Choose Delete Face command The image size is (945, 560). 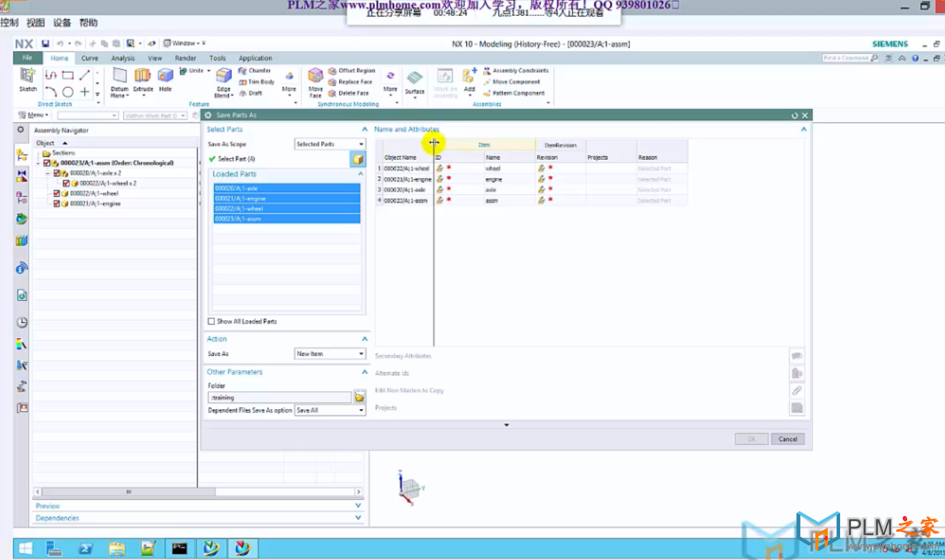tap(348, 93)
